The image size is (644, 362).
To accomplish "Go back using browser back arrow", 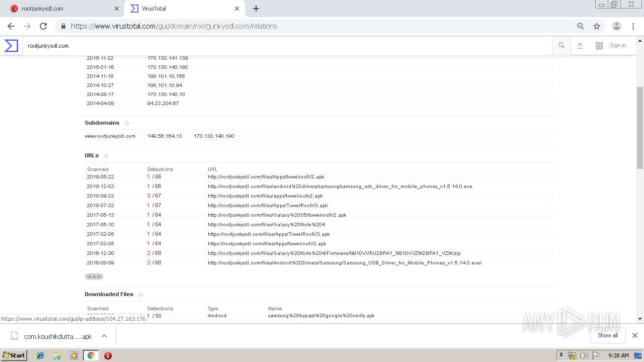I will point(11,26).
